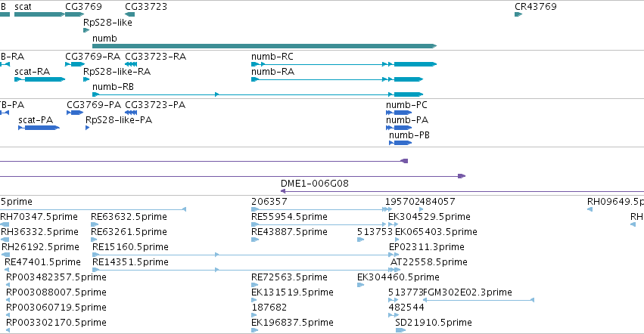644x334 pixels.
Task: Select the EK304460.5prime EST label
Action: 398,277
